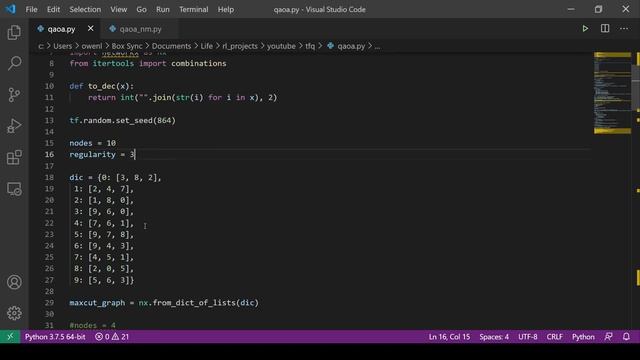Click the feedback icon in status bar
Image resolution: width=640 pixels, height=360 pixels.
(x=608, y=337)
